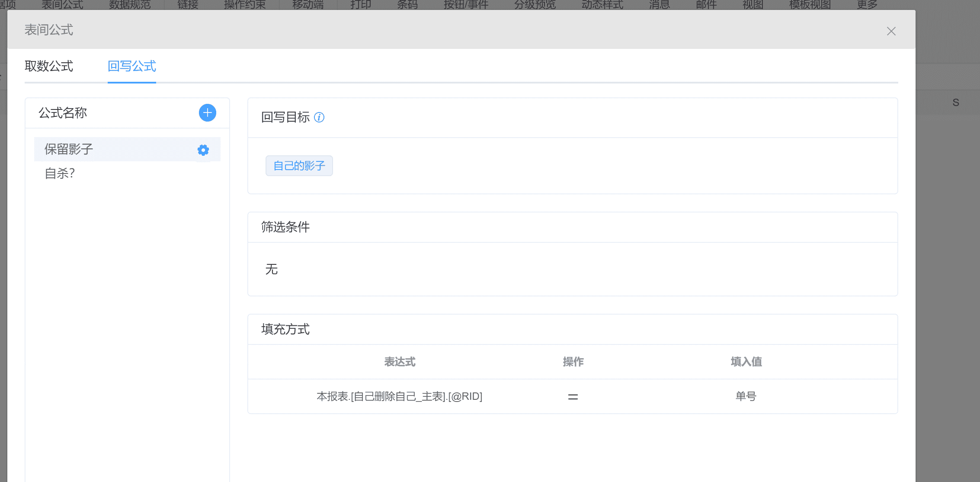
Task: Click the 单号 fill value cell
Action: tap(746, 396)
